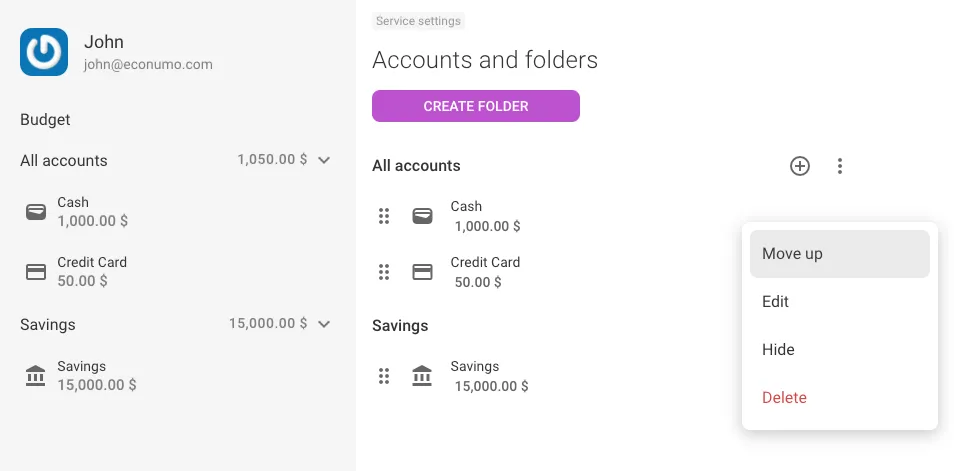Click the 50.00 $ balance in settings list

tap(478, 282)
